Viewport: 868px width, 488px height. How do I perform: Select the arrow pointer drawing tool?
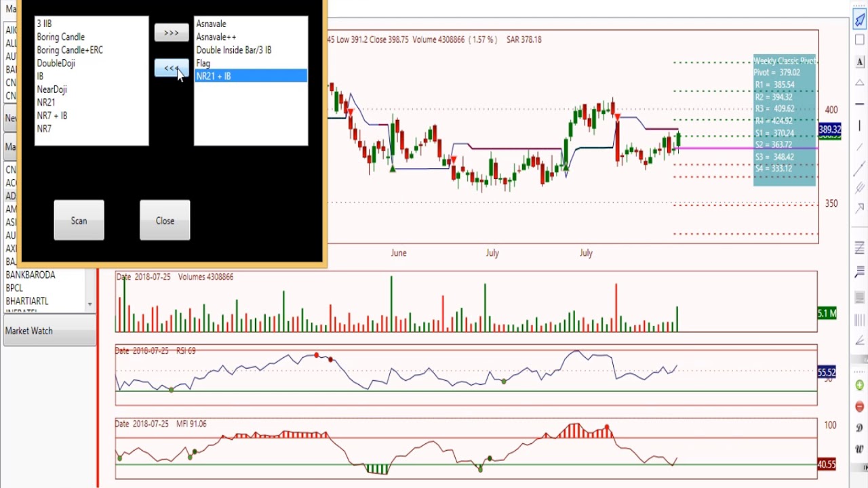[x=860, y=20]
